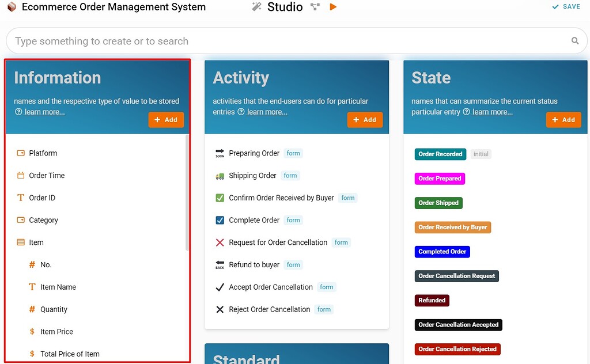
Task: Open the form tag for Accept Order Cancellation
Action: point(326,287)
